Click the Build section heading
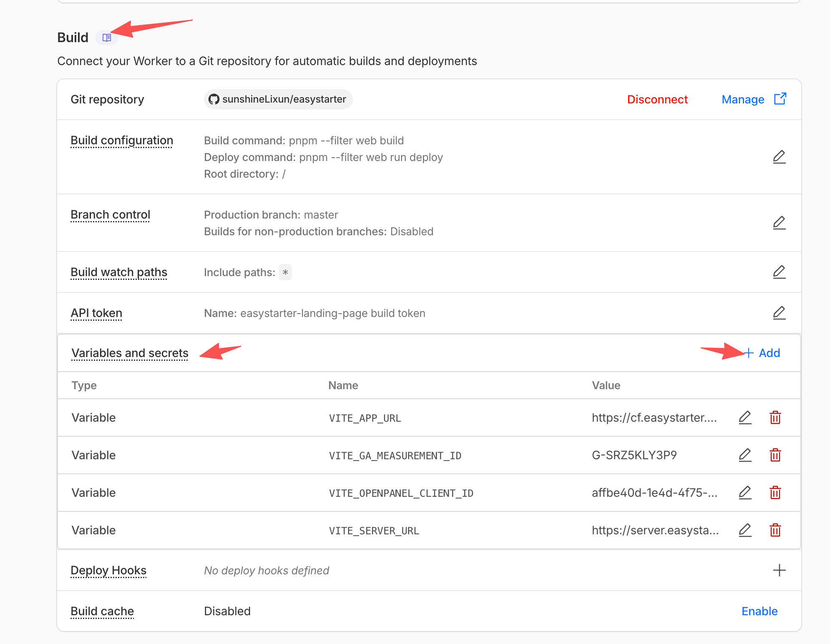830x644 pixels. (73, 38)
